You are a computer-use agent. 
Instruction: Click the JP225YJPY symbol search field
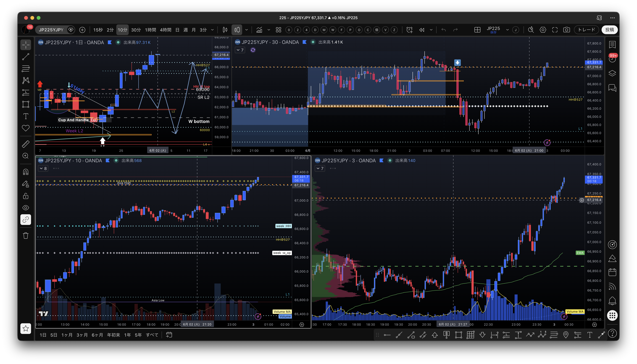pyautogui.click(x=51, y=30)
